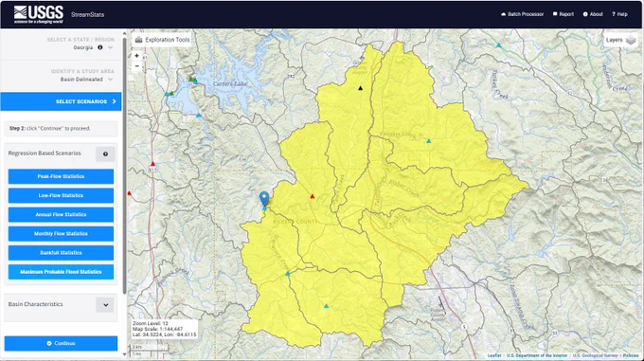Open the U.S. Geological Survey link
The image size is (644, 361).
coord(595,355)
